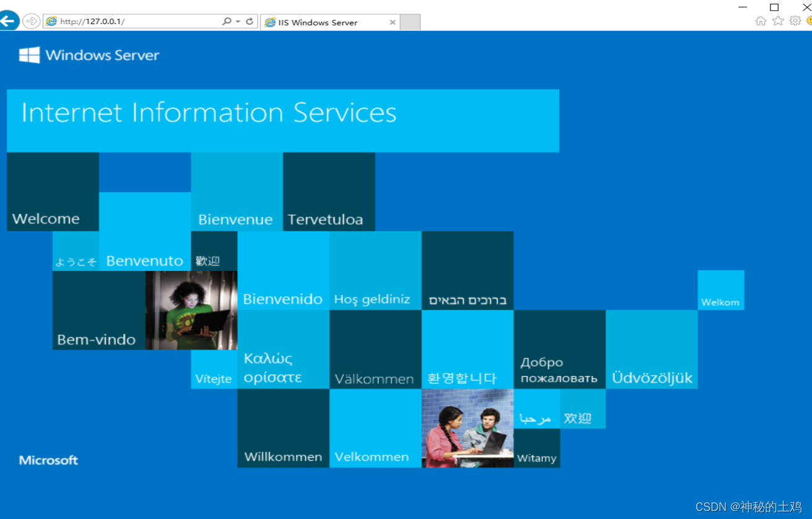Open the address bar autocomplete dropdown arrow
This screenshot has width=812, height=519.
coord(240,20)
